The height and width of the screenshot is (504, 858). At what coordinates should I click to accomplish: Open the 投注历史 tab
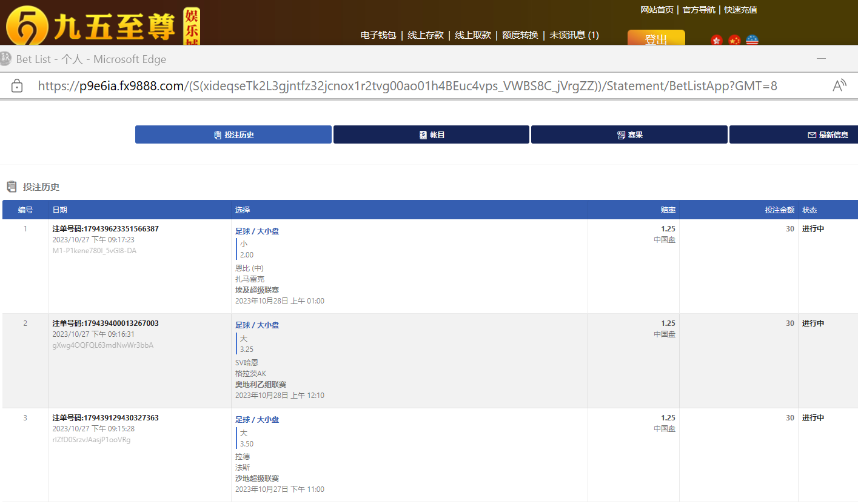(233, 134)
